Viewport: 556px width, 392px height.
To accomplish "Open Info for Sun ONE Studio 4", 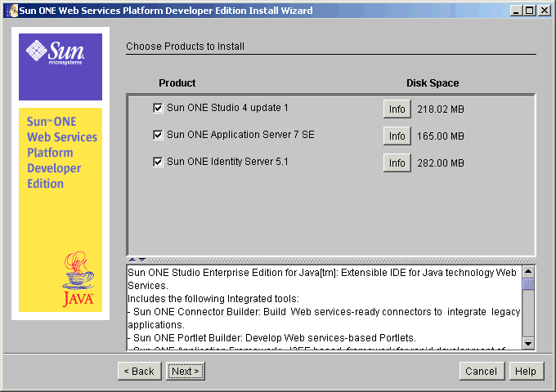I will pos(397,109).
